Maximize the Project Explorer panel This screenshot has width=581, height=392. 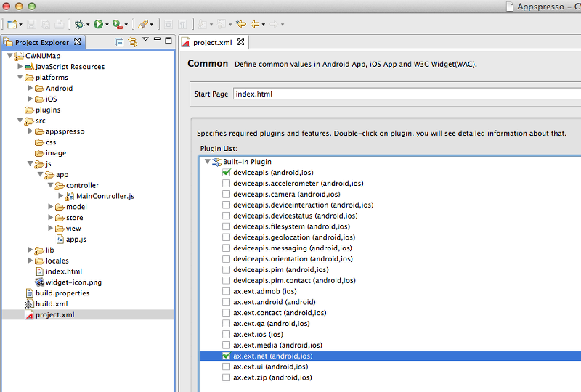coord(168,41)
